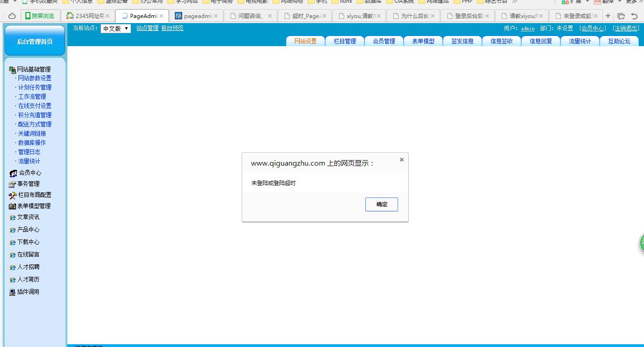The image size is (644, 347).
Task: Click the 网站基础管理 icon in sidebar
Action: pyautogui.click(x=12, y=70)
